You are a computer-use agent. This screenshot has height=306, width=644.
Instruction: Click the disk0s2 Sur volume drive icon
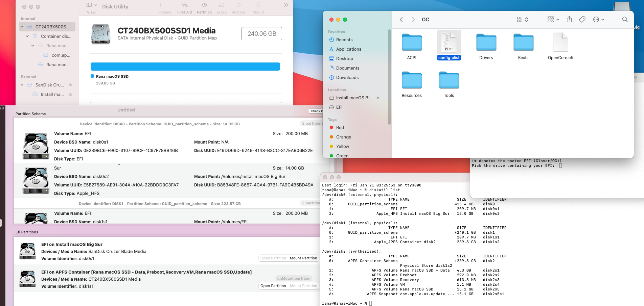tap(36, 181)
